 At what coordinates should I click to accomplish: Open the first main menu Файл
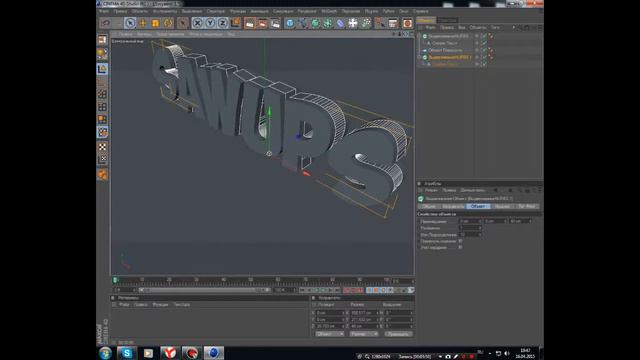(x=104, y=11)
